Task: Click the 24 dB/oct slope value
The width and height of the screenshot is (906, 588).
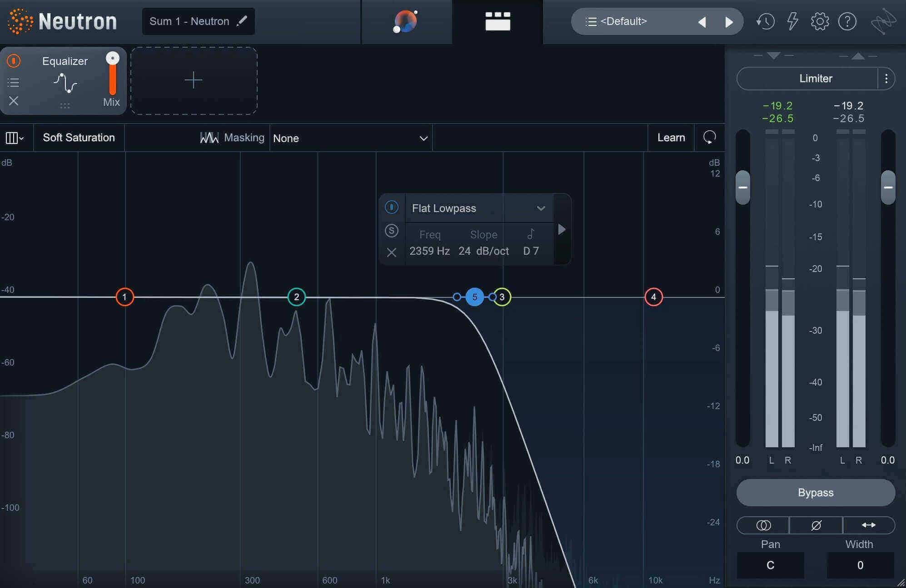Action: (x=483, y=251)
